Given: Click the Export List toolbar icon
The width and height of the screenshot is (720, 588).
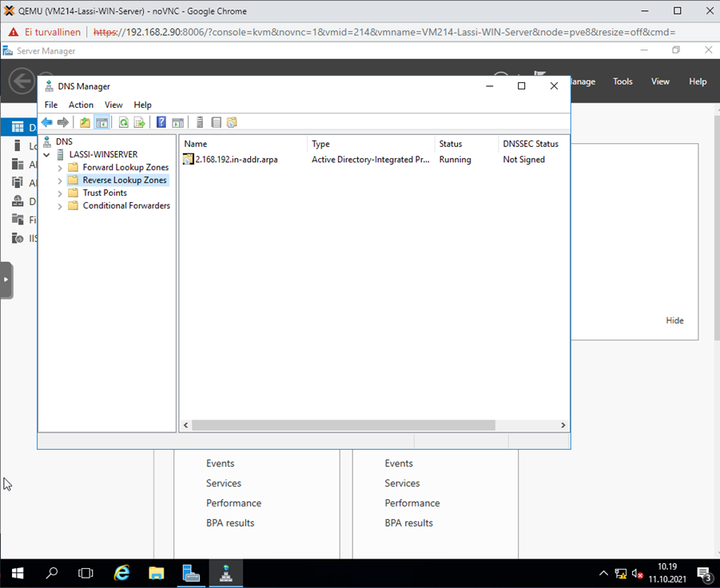Looking at the screenshot, I should (140, 122).
